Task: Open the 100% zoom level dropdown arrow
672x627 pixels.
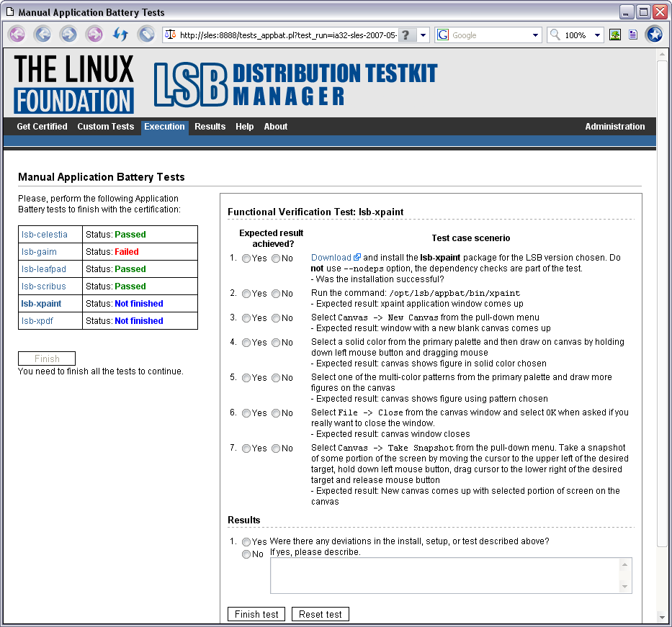Action: pyautogui.click(x=597, y=35)
